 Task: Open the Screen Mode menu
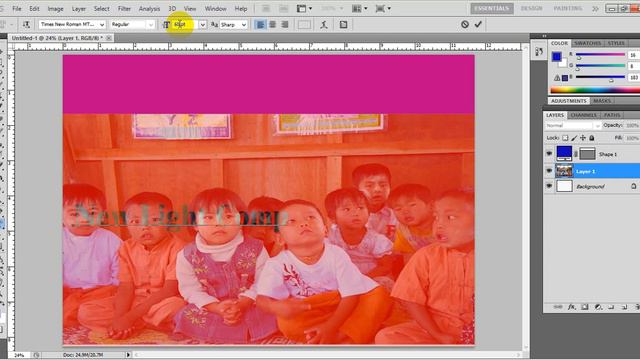click(383, 8)
